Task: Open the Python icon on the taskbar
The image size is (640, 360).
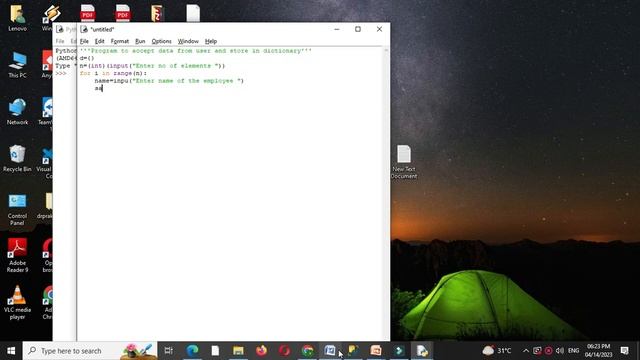Action: tap(353, 351)
